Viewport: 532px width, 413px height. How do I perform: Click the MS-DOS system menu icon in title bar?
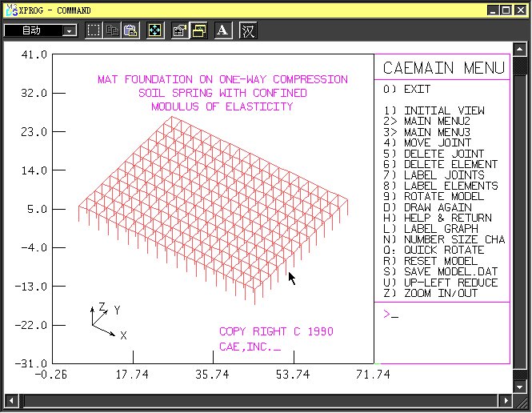point(11,10)
